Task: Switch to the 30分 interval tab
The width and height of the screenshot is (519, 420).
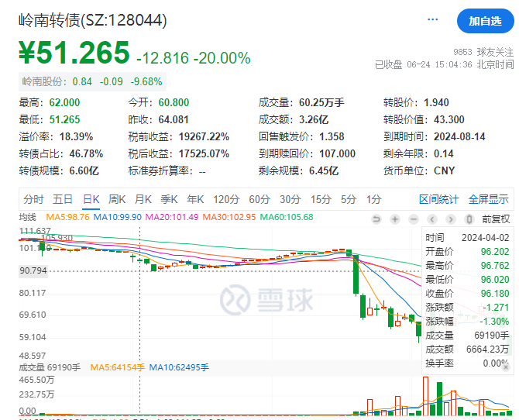Action: click(x=290, y=199)
